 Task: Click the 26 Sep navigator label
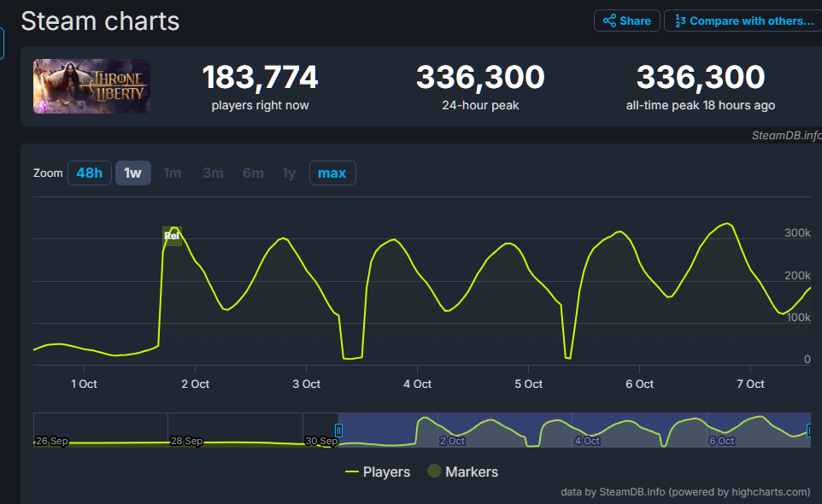(51, 441)
